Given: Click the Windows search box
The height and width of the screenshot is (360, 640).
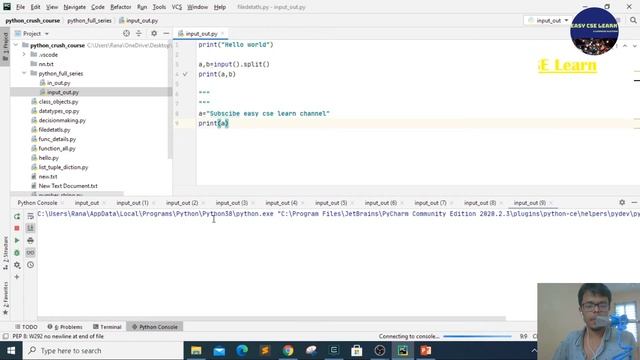Looking at the screenshot, I should click(x=103, y=351).
